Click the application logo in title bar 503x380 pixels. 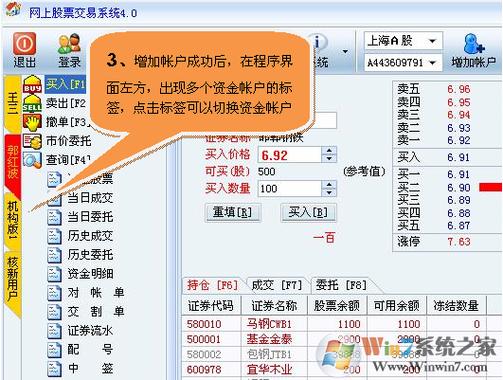[x=13, y=10]
